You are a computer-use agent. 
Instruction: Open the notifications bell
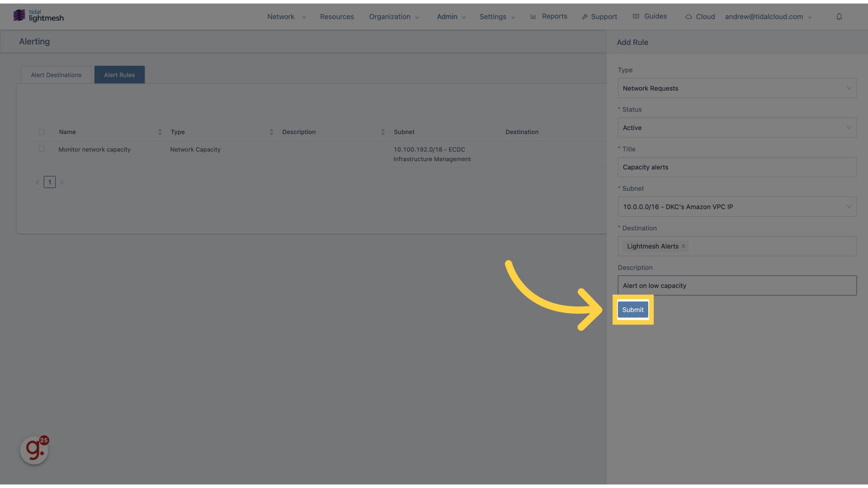(x=839, y=17)
